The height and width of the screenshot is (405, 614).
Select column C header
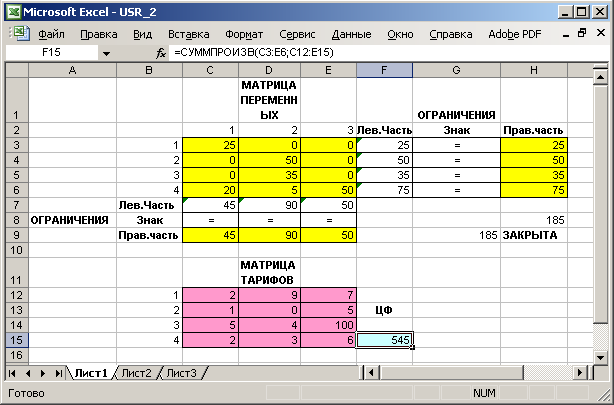click(x=210, y=70)
